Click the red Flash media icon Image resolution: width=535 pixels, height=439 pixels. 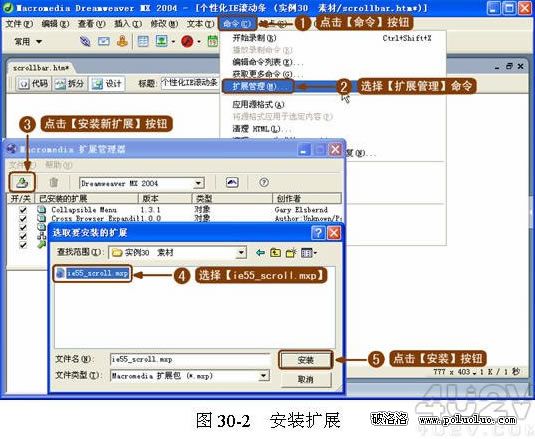point(187,42)
